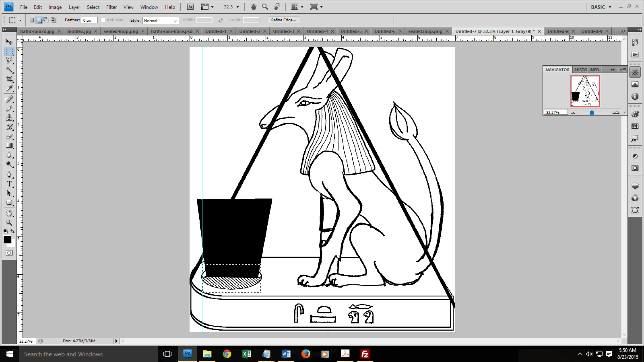Click the Navigator zoom slider handle
Viewport: 644px width, 362px height.
click(592, 113)
